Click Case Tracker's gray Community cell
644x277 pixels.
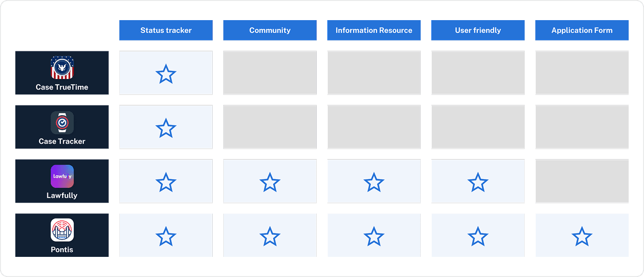point(270,127)
